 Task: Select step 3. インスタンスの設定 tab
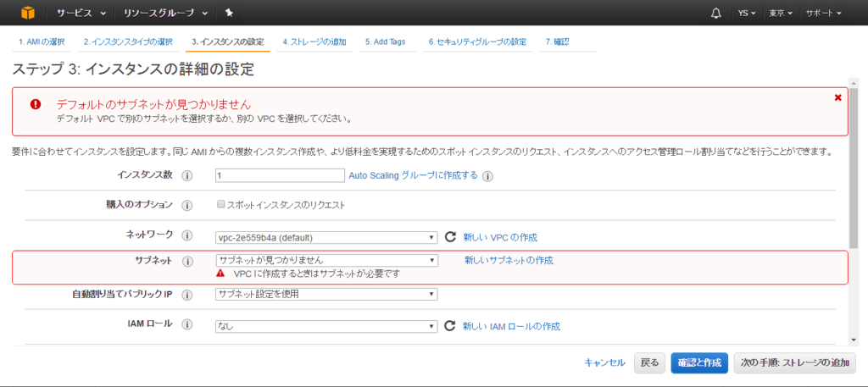coord(227,42)
